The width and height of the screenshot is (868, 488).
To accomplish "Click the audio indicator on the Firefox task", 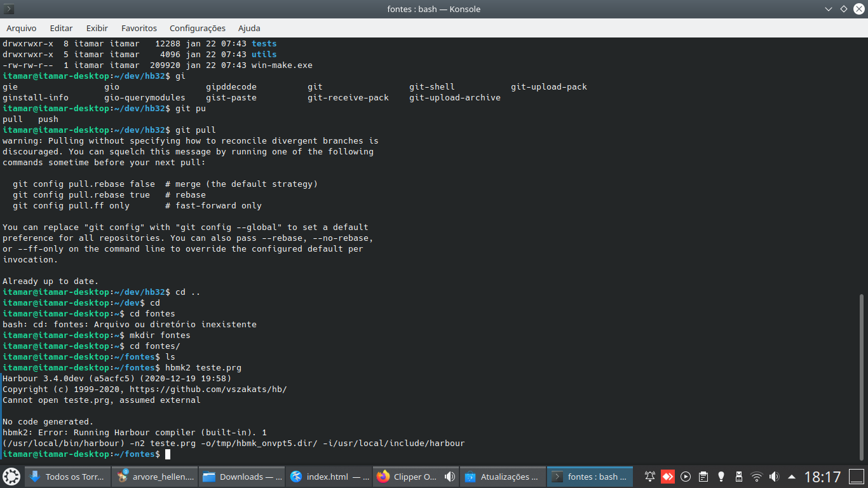I will [x=450, y=477].
